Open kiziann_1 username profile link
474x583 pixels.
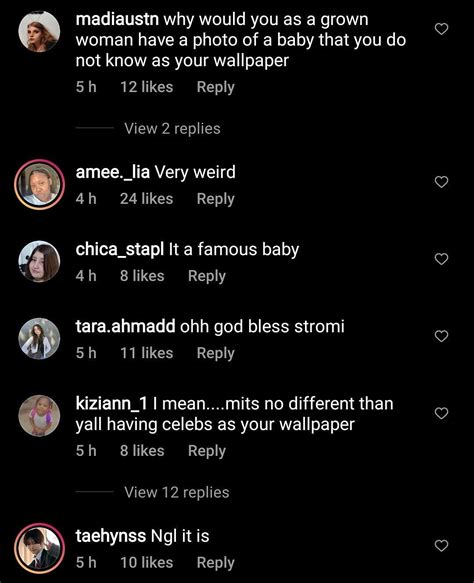point(111,404)
